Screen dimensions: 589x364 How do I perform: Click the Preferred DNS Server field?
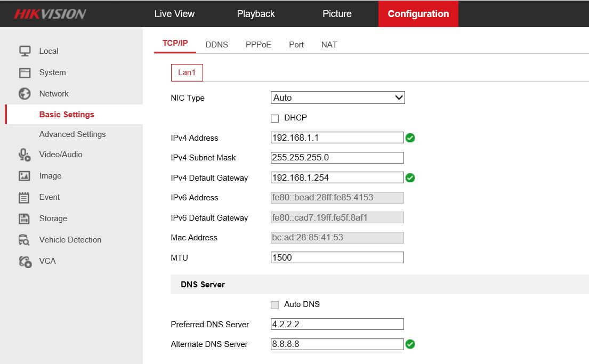(337, 324)
